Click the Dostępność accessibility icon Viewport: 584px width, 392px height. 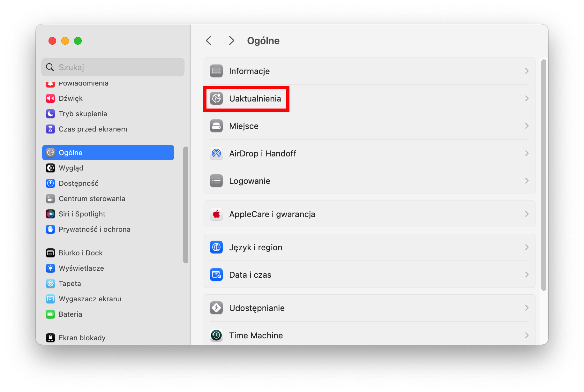[50, 183]
